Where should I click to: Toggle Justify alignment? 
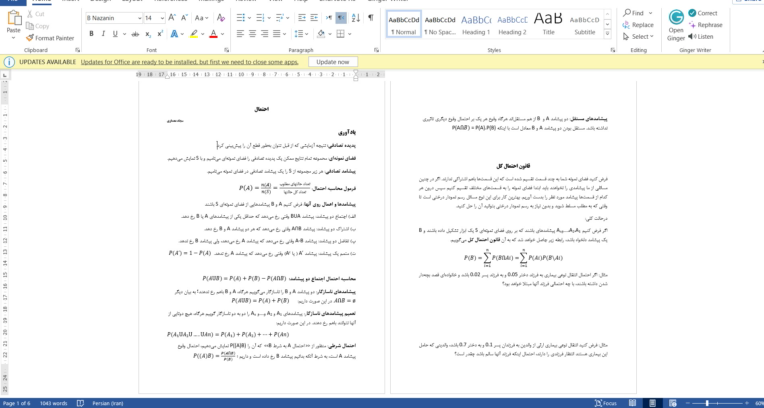pyautogui.click(x=277, y=34)
